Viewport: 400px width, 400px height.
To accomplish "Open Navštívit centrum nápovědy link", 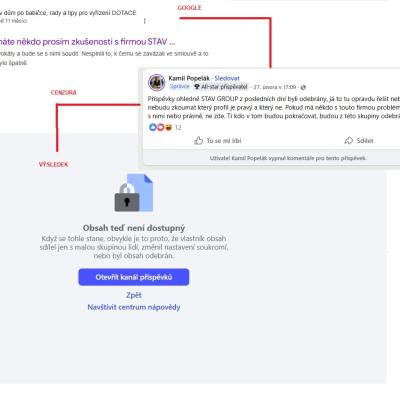I will point(134,307).
